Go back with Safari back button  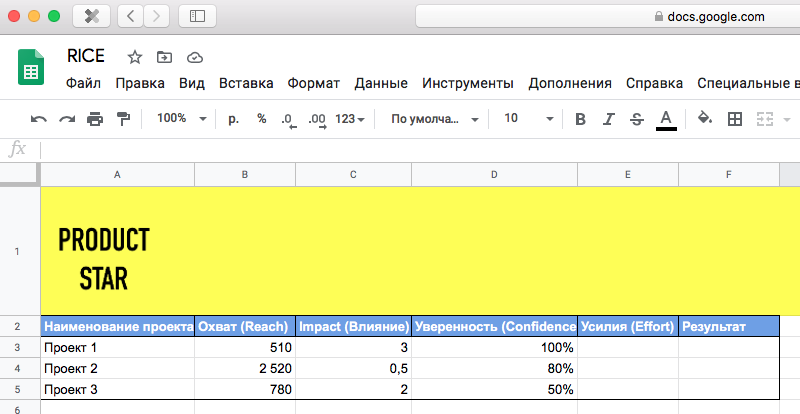(131, 16)
